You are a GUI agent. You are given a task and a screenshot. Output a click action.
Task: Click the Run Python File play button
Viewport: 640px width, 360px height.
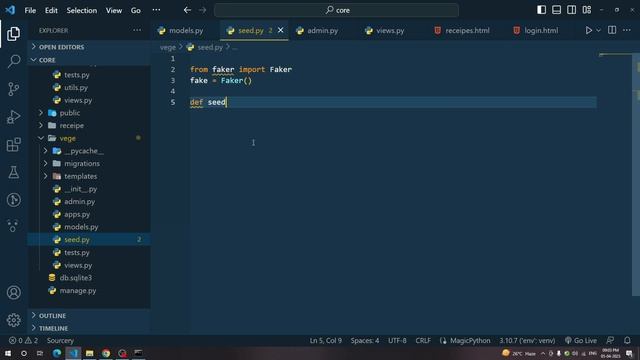(x=588, y=30)
